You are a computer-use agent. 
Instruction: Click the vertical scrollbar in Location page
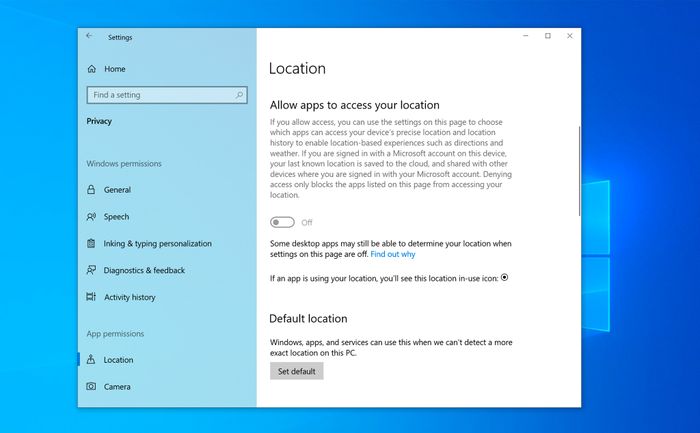tap(578, 150)
